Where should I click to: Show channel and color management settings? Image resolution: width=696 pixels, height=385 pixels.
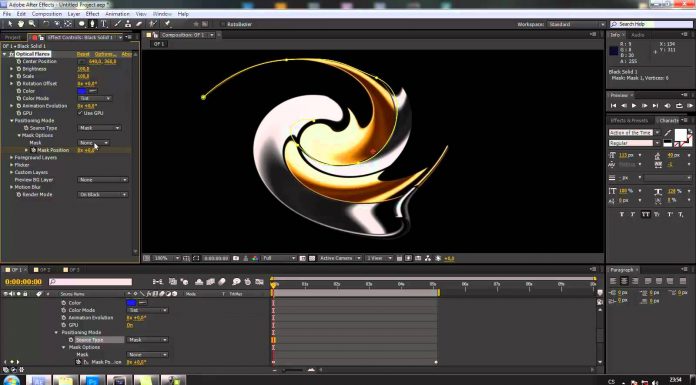click(x=255, y=258)
